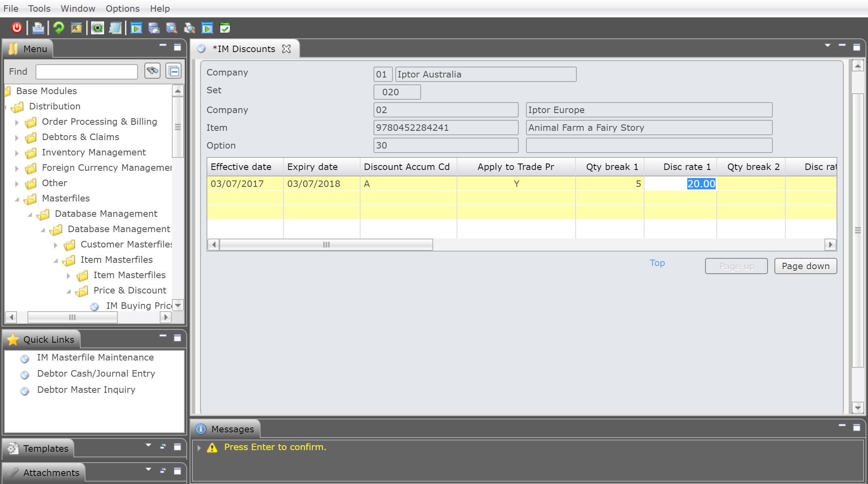Open Debtor Master Inquiry quick link
This screenshot has height=484, width=868.
click(86, 390)
